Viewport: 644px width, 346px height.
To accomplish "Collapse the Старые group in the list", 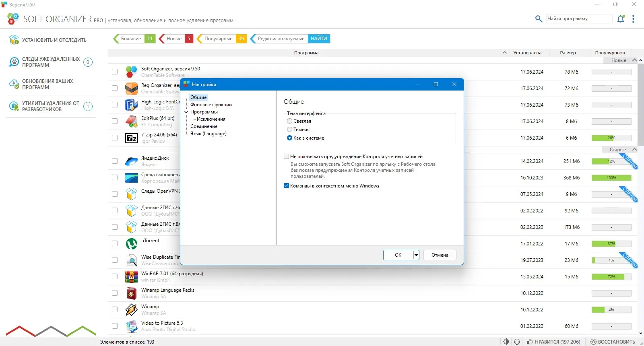I will [x=634, y=150].
